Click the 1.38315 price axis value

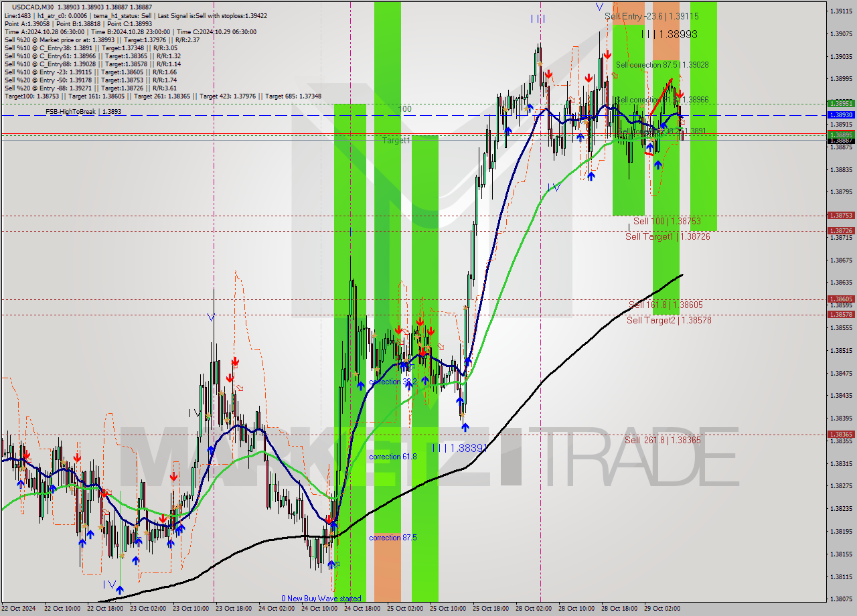[x=841, y=463]
